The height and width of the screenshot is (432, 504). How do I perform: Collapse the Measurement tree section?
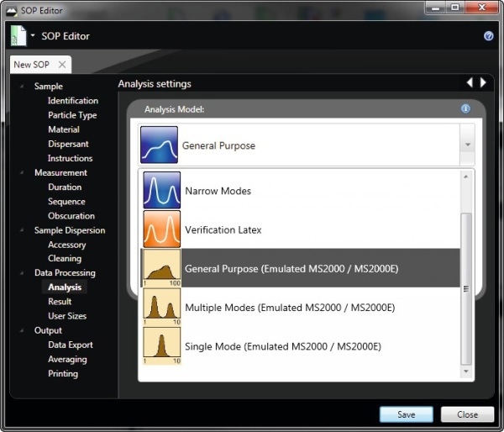click(22, 173)
